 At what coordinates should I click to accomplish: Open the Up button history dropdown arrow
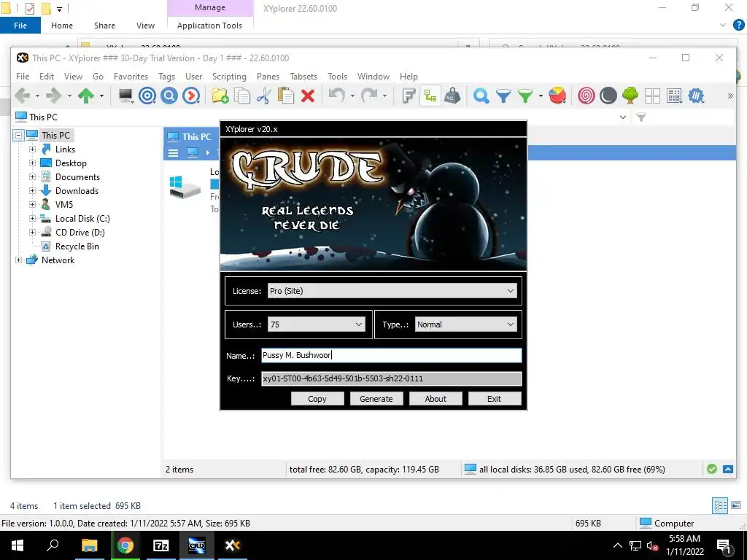101,96
